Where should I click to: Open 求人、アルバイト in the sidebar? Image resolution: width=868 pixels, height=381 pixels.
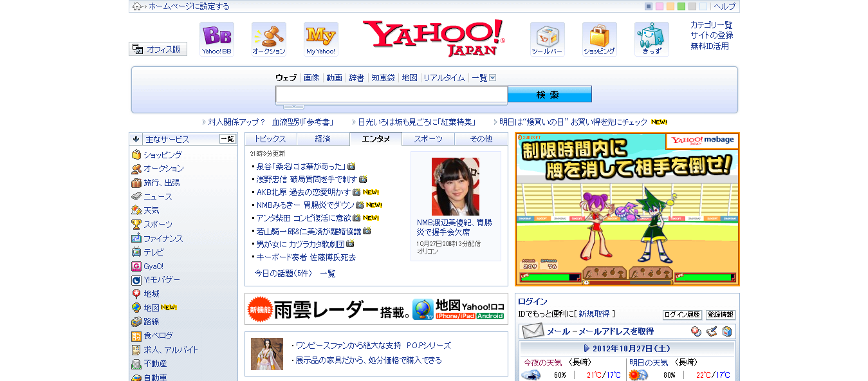[x=171, y=350]
